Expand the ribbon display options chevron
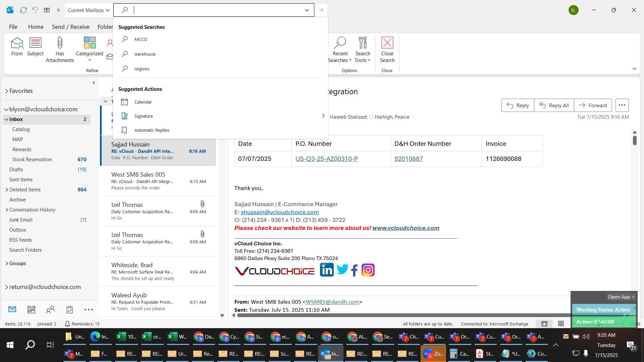The width and height of the screenshot is (644, 362). click(x=634, y=69)
